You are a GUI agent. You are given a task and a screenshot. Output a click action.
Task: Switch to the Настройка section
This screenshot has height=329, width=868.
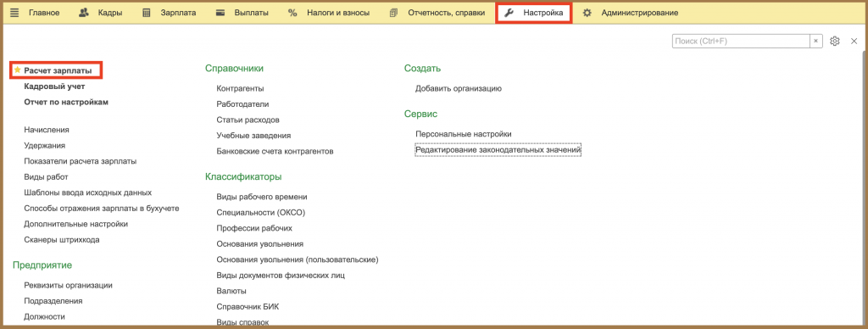coord(534,13)
